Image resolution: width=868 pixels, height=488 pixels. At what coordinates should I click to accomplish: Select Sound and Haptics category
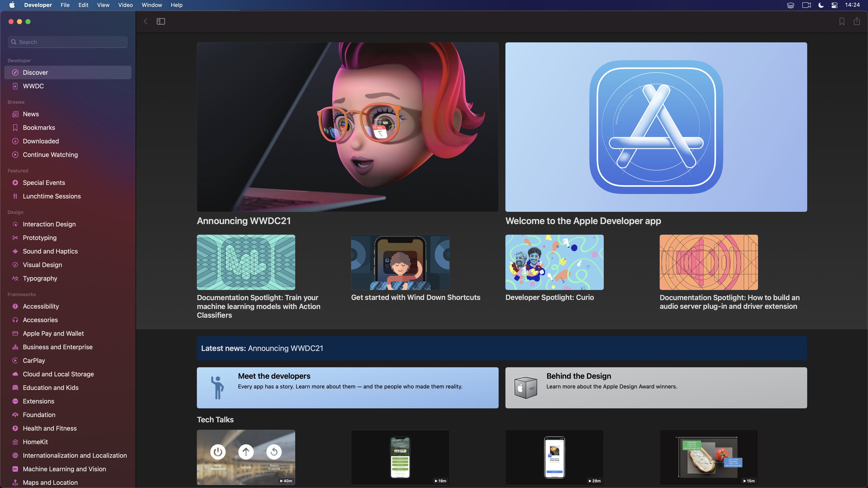tap(50, 251)
